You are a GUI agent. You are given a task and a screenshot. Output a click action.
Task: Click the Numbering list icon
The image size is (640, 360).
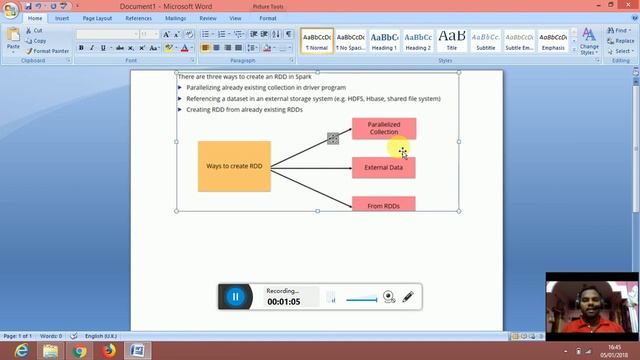point(222,34)
